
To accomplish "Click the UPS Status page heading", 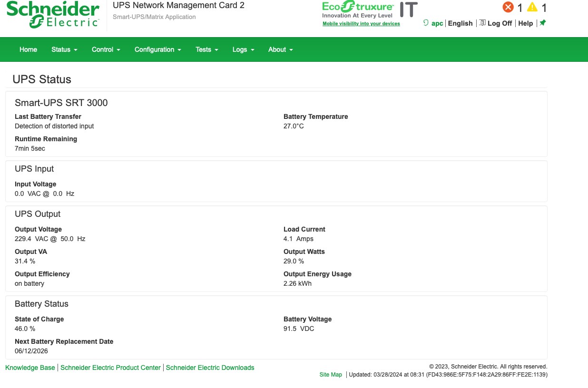I will (42, 79).
